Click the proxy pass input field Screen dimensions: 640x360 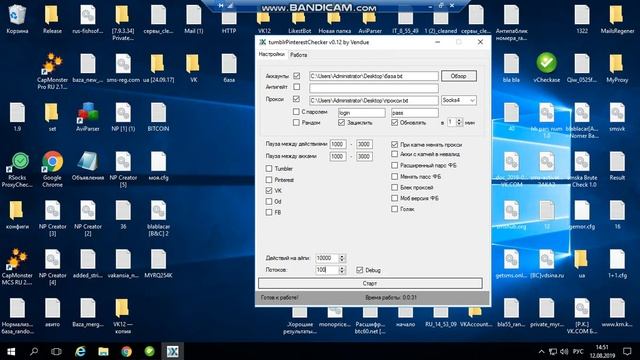(x=415, y=112)
